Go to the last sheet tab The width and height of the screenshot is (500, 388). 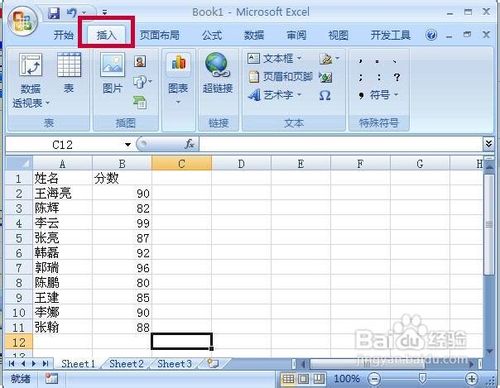[46, 364]
